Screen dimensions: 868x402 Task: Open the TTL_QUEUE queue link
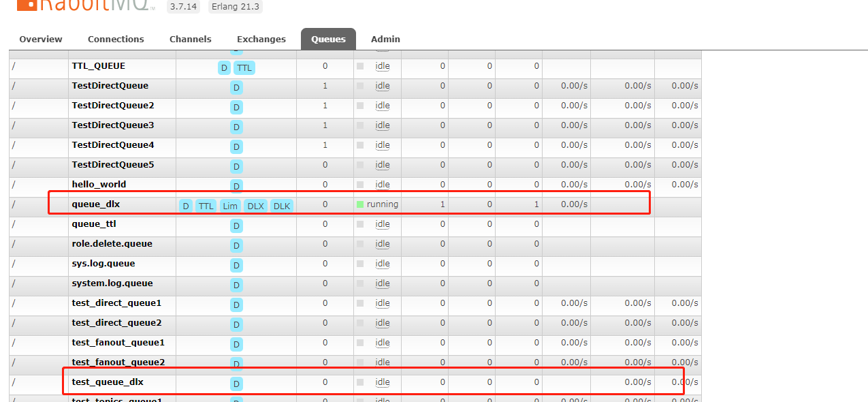coord(99,66)
